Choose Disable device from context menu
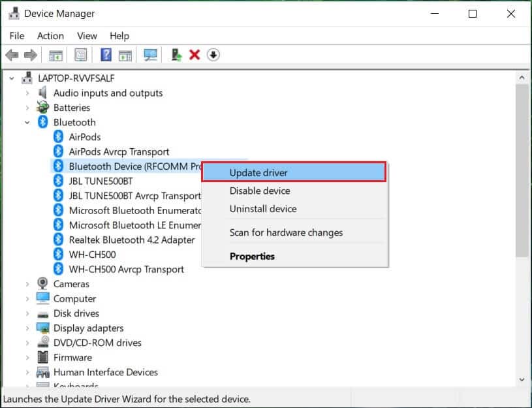Screen dimensions: 532x408 click(x=295, y=191)
